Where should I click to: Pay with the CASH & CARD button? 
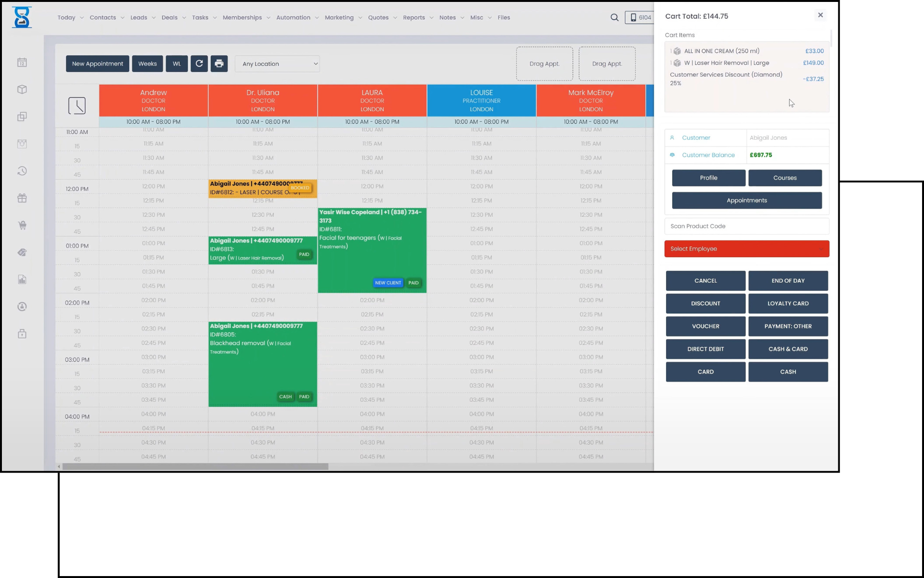(x=788, y=349)
